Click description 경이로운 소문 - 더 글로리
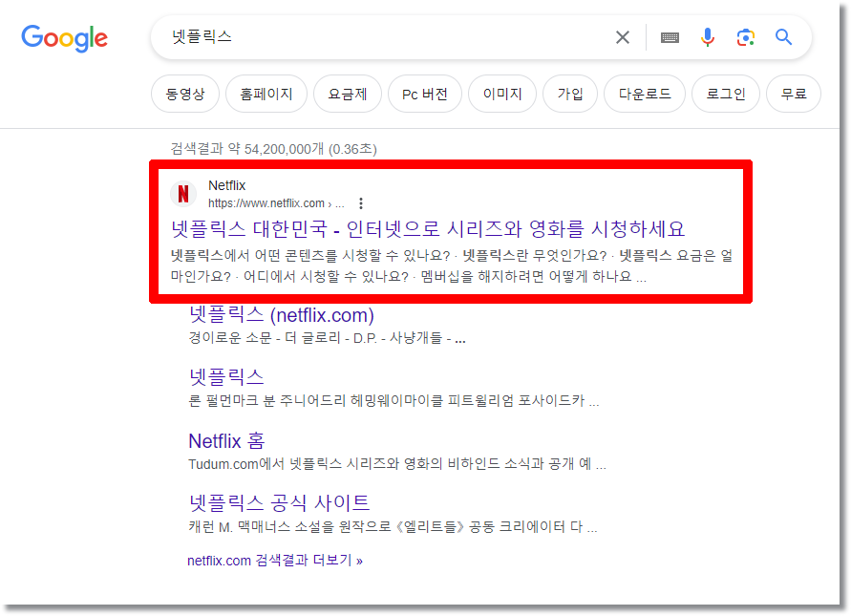851x616 pixels. tap(327, 338)
